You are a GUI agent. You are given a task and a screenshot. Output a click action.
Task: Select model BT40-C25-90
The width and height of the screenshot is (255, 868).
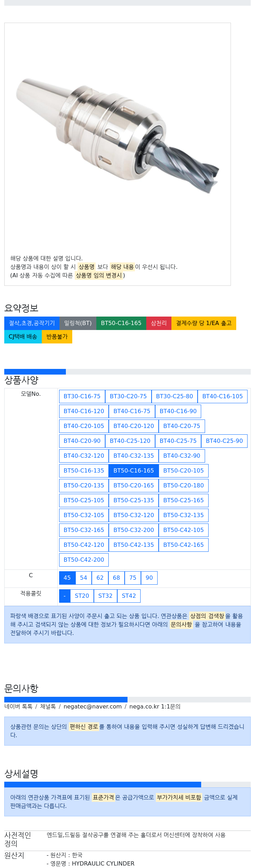pyautogui.click(x=224, y=441)
